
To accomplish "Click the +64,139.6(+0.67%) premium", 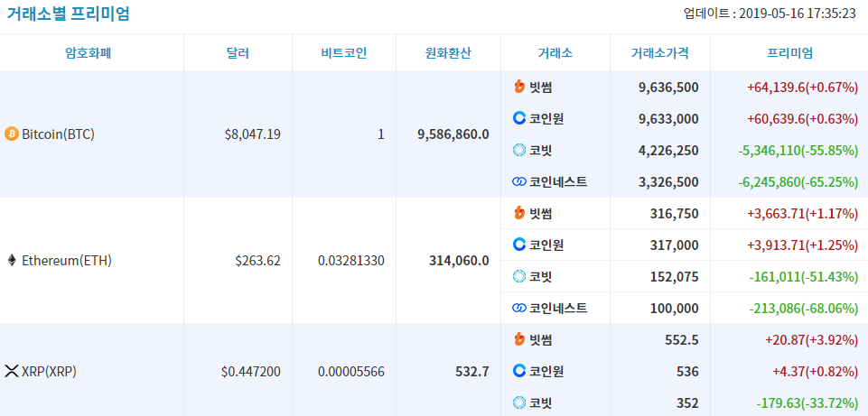I will coord(802,88).
